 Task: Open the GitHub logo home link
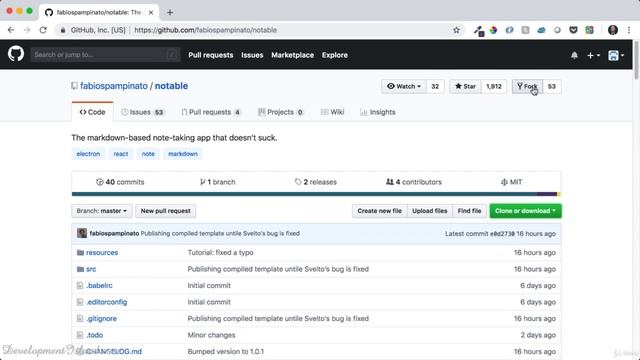coord(16,54)
